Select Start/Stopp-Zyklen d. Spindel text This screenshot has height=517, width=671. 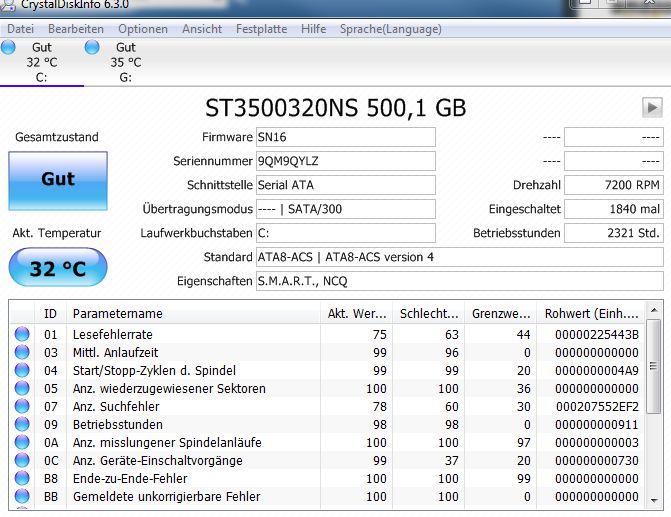[x=154, y=370]
